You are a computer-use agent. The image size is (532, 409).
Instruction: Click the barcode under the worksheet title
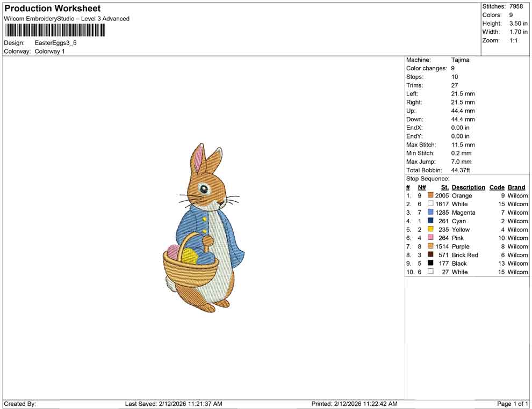(54, 30)
